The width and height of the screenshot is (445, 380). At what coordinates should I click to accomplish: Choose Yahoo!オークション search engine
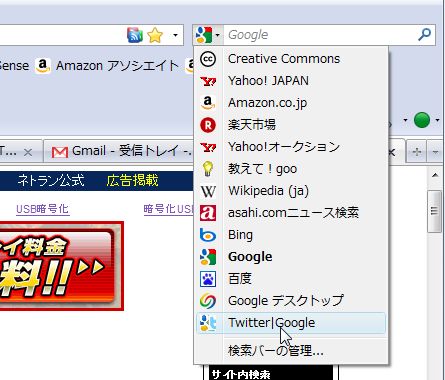pyautogui.click(x=291, y=147)
